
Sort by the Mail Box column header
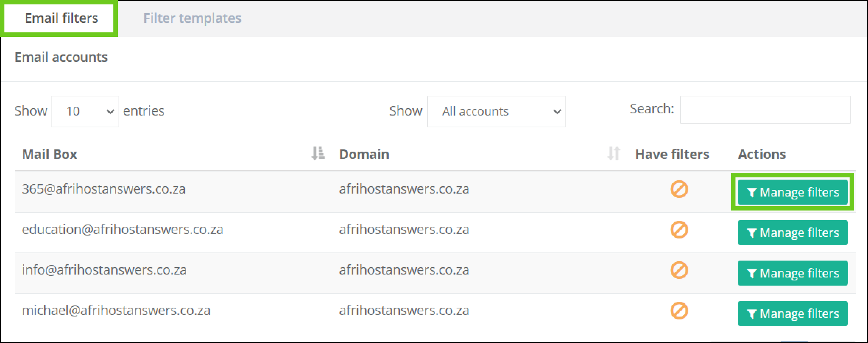[x=50, y=154]
